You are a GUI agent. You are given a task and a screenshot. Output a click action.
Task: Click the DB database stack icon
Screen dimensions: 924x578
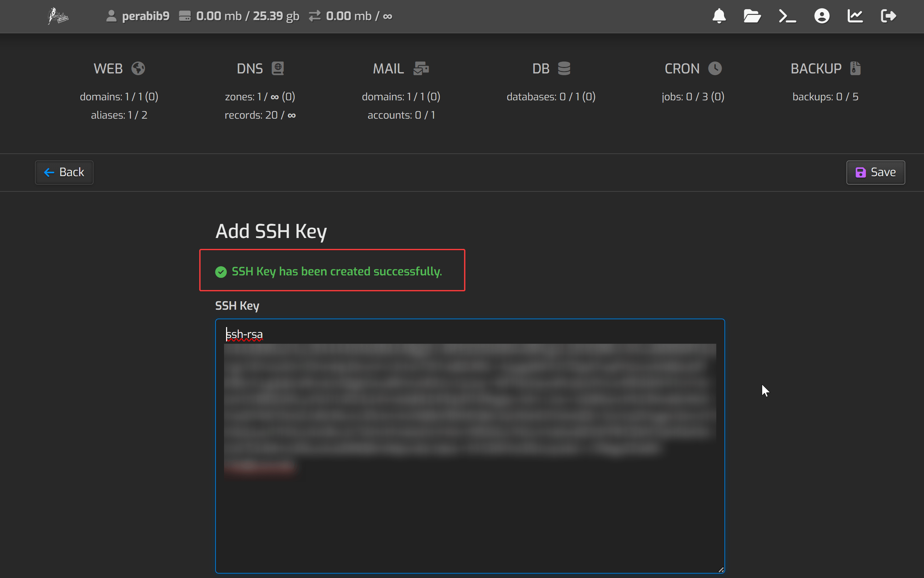pyautogui.click(x=564, y=68)
